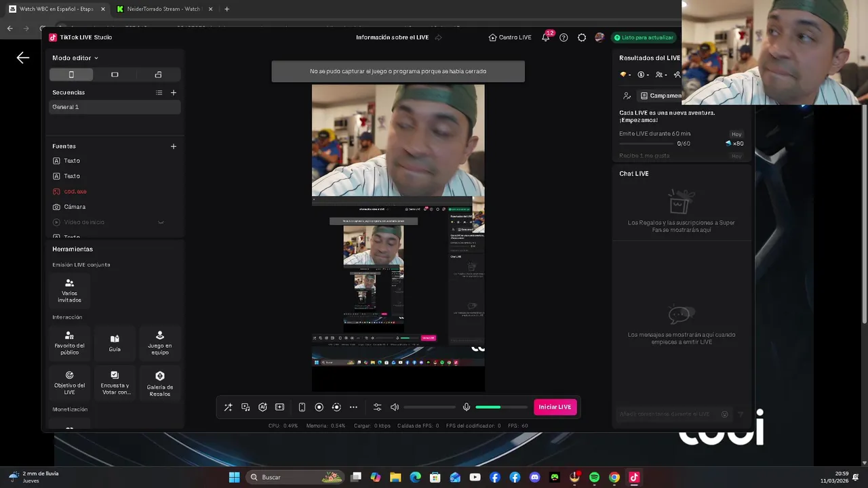The image size is (868, 488).
Task: Open the weather widget on taskbar
Action: pos(33,477)
